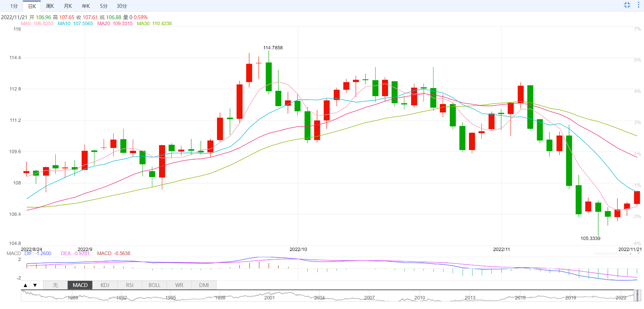Click the 105.3339 low price annotation
This screenshot has width=644, height=309.
click(590, 238)
